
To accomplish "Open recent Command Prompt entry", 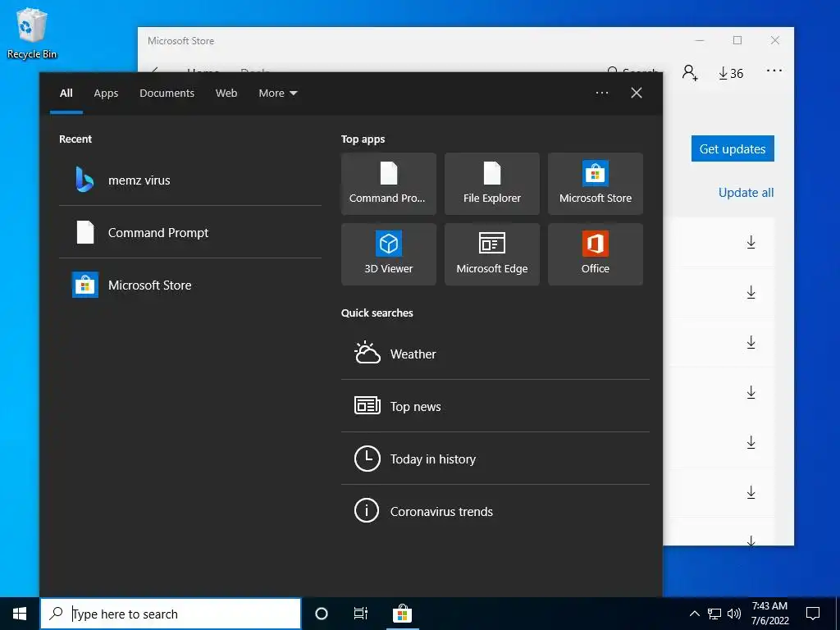I will point(190,232).
